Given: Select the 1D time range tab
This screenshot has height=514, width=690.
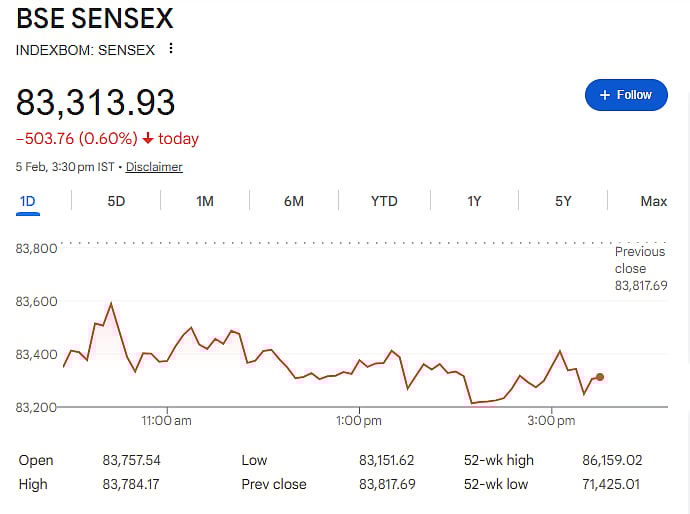Looking at the screenshot, I should point(28,201).
